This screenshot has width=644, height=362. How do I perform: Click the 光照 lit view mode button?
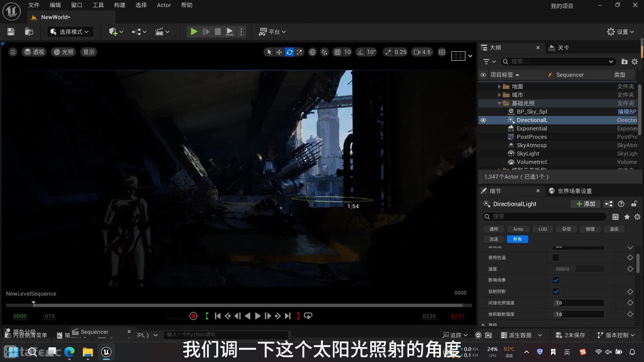[x=63, y=52]
